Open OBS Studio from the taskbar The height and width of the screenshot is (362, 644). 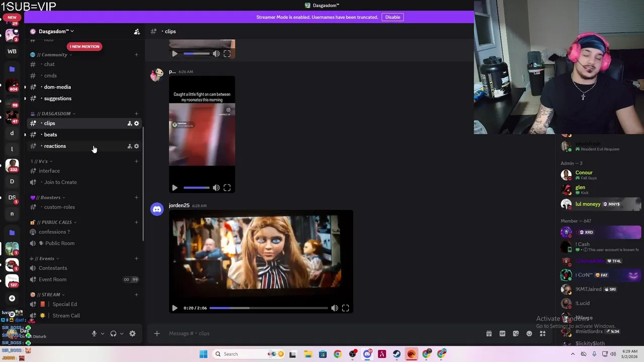352,354
